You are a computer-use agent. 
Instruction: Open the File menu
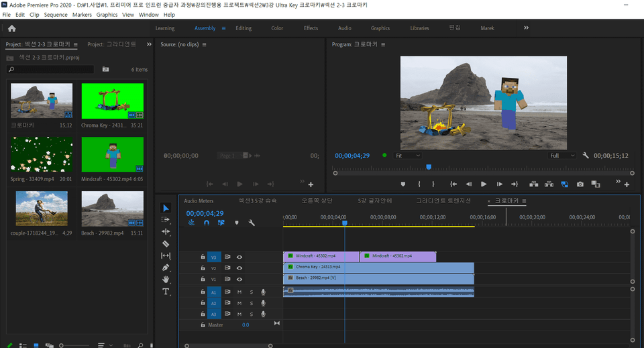[x=7, y=15]
